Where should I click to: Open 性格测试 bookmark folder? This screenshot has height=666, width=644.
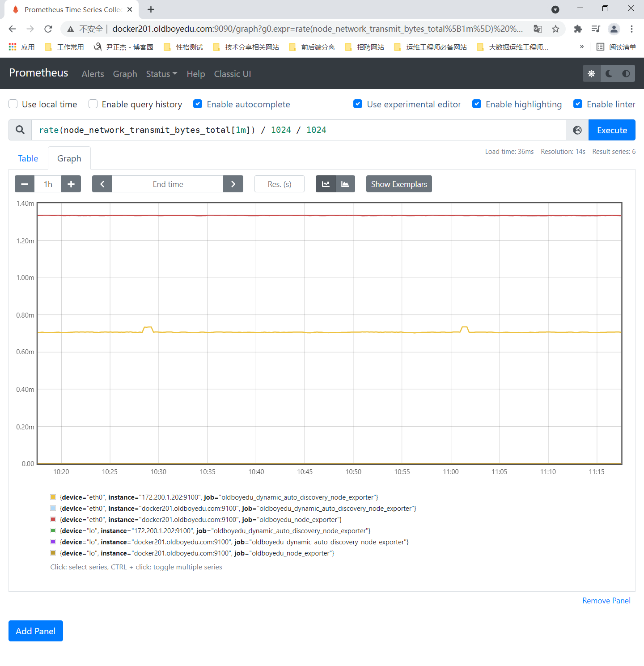coord(184,47)
